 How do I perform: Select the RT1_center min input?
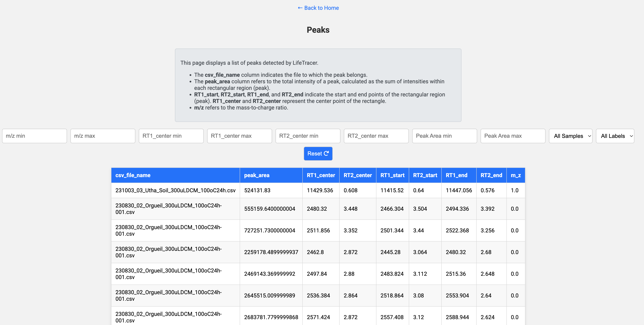(x=171, y=136)
